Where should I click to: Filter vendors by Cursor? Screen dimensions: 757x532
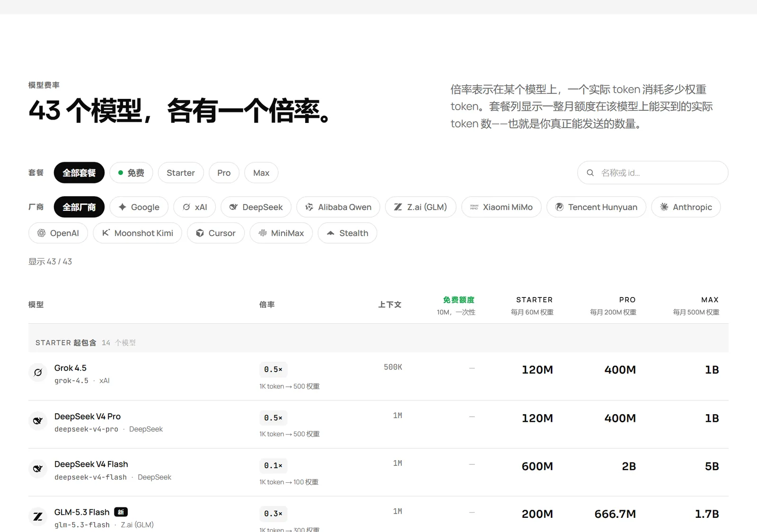coord(216,233)
